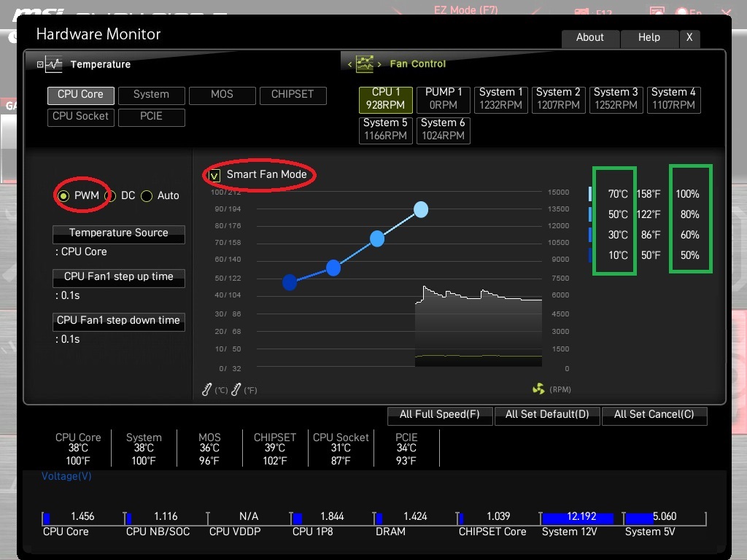Select the CPU Core temperature tab
The image size is (747, 560).
pos(80,95)
